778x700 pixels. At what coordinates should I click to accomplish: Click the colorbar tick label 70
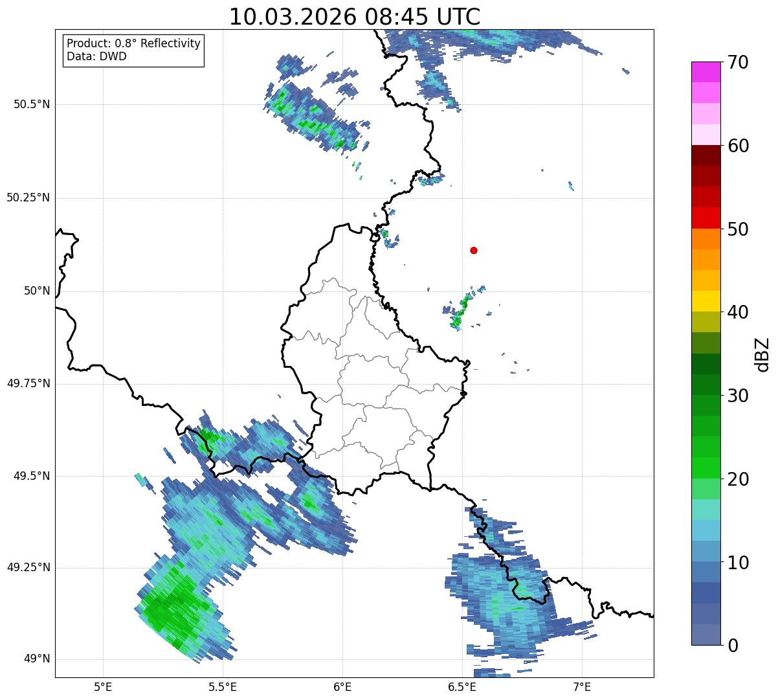[x=737, y=62]
